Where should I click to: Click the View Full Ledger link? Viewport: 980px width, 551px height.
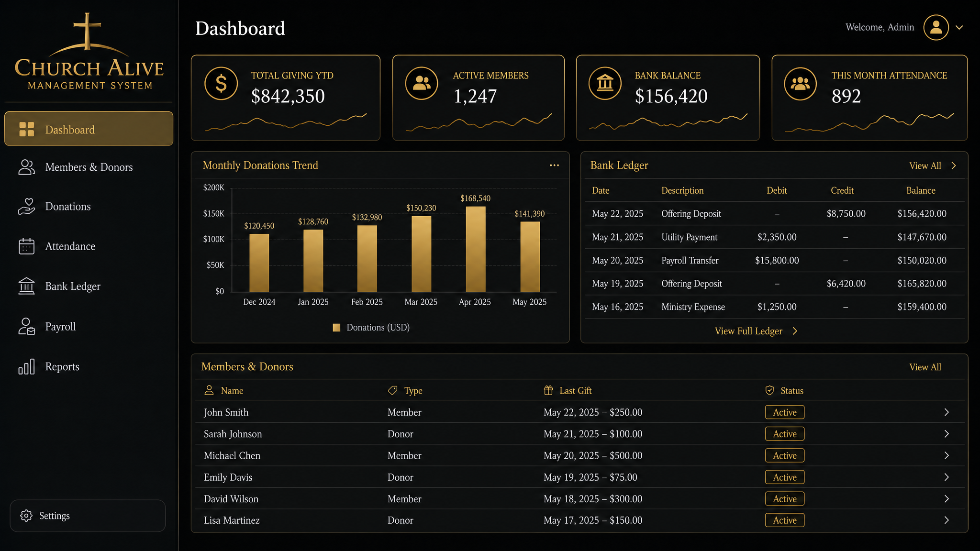748,331
